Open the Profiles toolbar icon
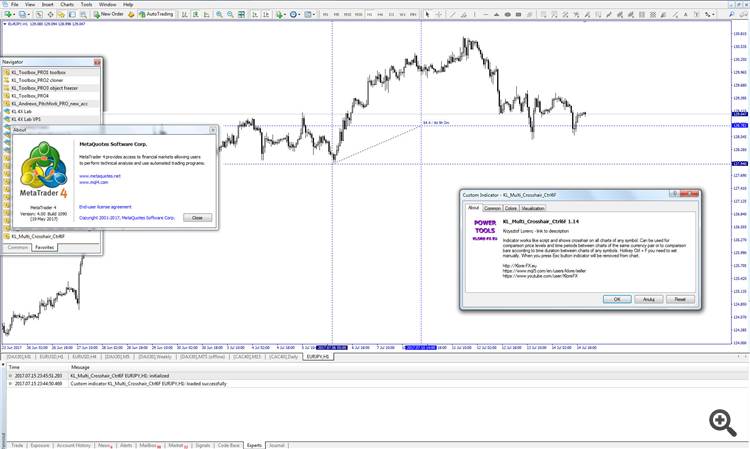The width and height of the screenshot is (750, 449). pos(24,14)
